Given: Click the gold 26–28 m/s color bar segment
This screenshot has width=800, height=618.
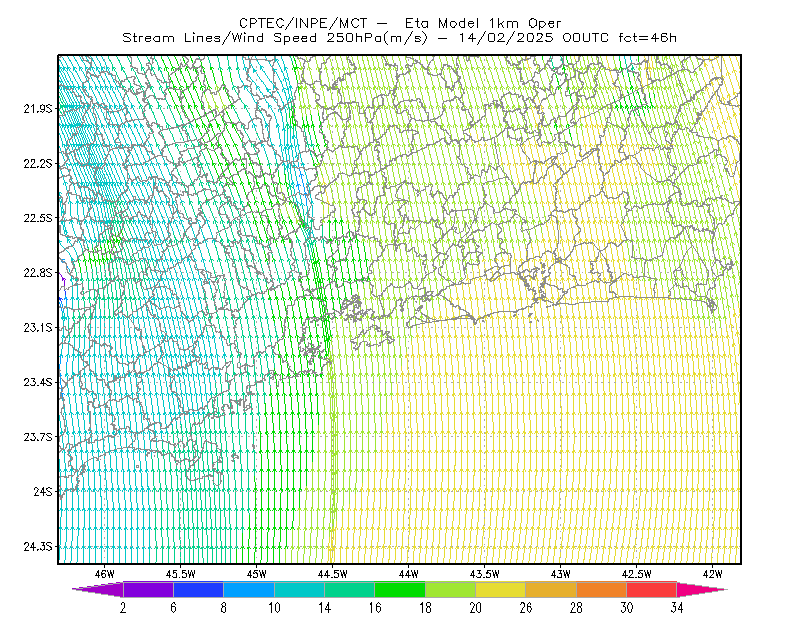Looking at the screenshot, I should click(x=551, y=589).
